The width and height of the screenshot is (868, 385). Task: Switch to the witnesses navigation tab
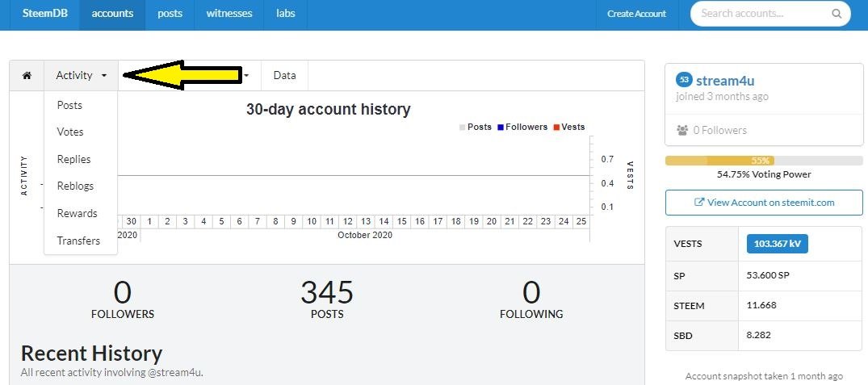(x=229, y=14)
